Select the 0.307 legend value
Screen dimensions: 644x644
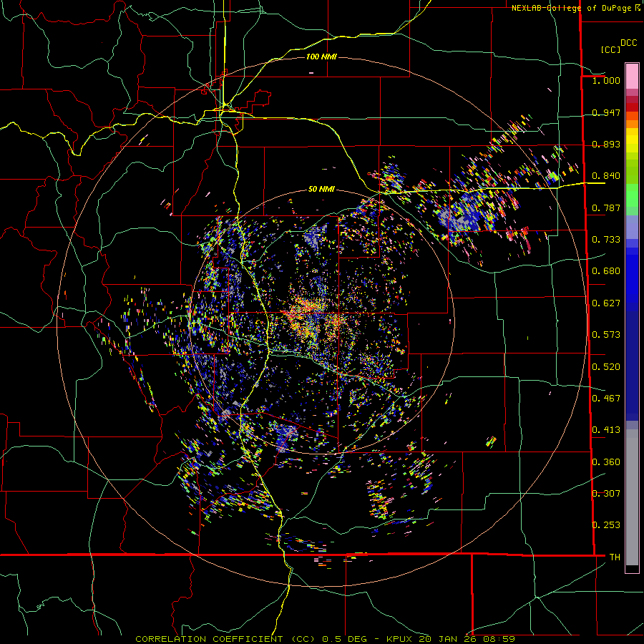606,493
